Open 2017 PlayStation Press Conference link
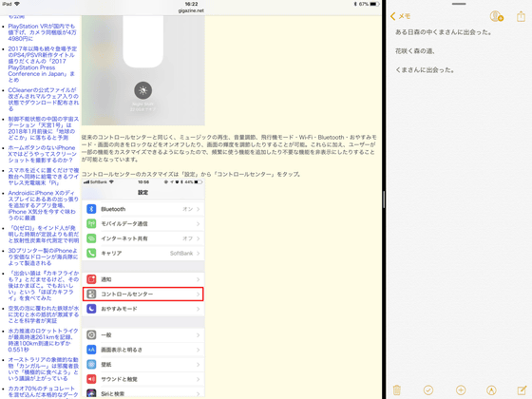532x399 pixels. 43,65
